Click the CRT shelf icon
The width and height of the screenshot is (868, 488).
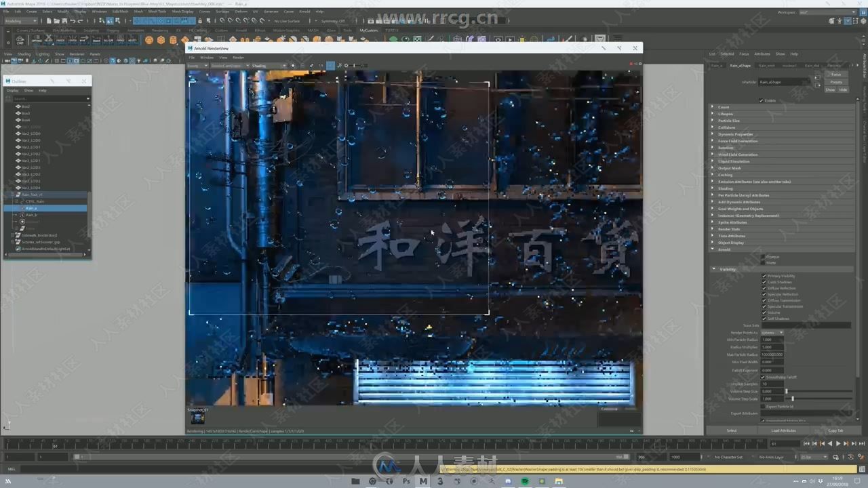click(x=20, y=40)
